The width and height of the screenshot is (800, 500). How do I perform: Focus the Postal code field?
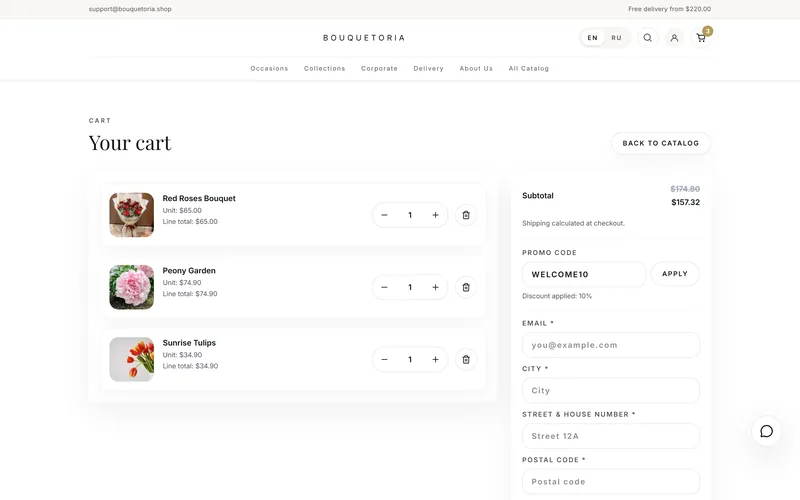coord(611,482)
